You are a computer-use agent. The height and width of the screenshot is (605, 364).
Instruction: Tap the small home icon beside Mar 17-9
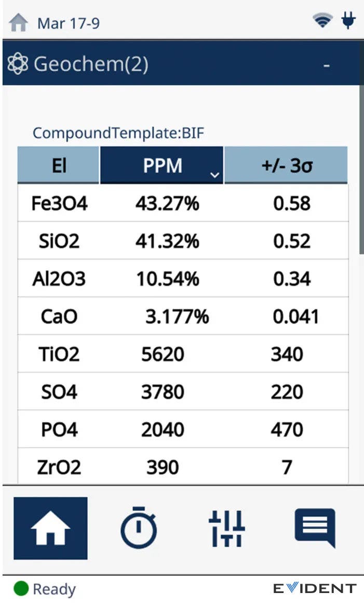[x=18, y=23]
